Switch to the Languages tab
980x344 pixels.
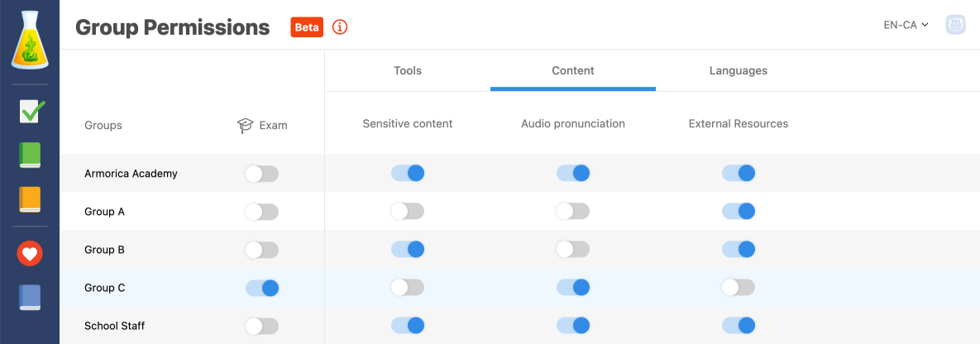(739, 71)
